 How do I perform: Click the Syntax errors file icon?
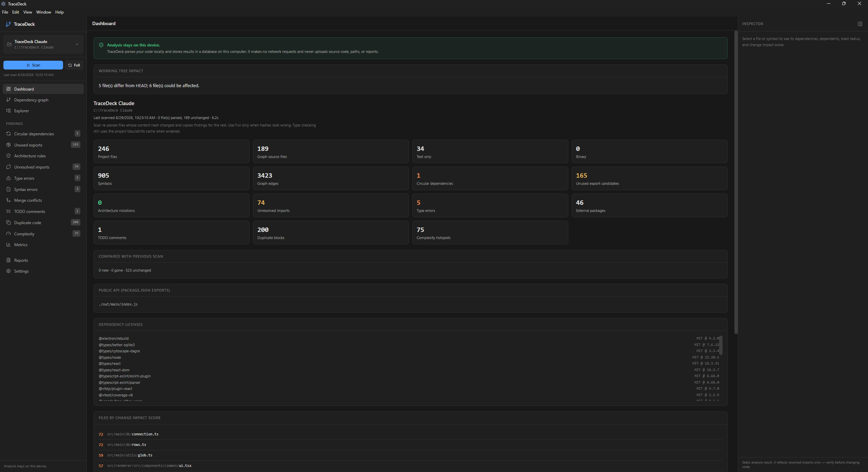tap(8, 189)
